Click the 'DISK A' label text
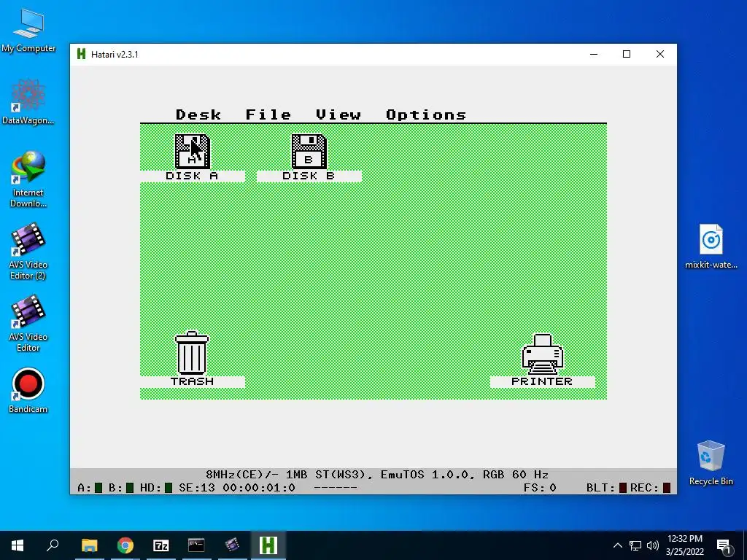Screen dimensions: 747x560 click(192, 176)
